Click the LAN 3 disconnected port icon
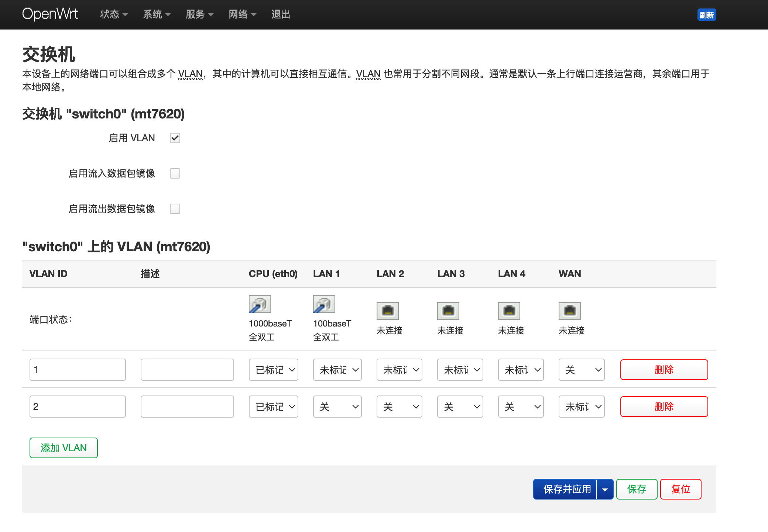 coord(448,311)
